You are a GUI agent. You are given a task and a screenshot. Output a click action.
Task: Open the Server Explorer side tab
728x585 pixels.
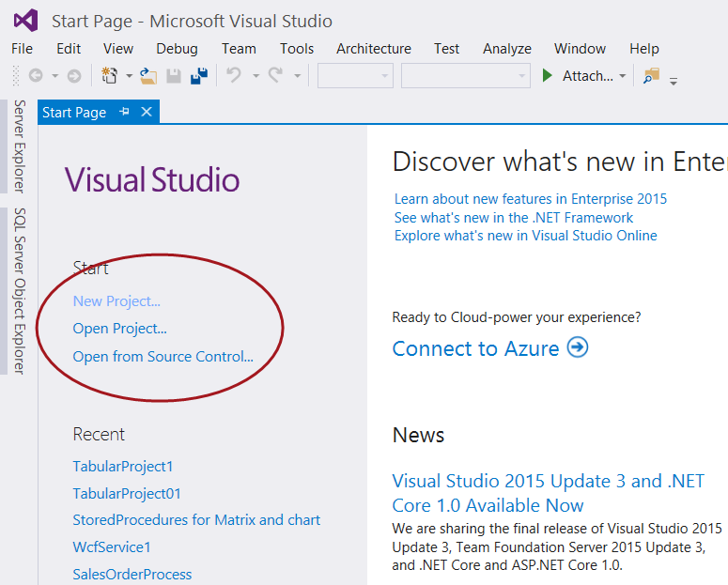(19, 146)
